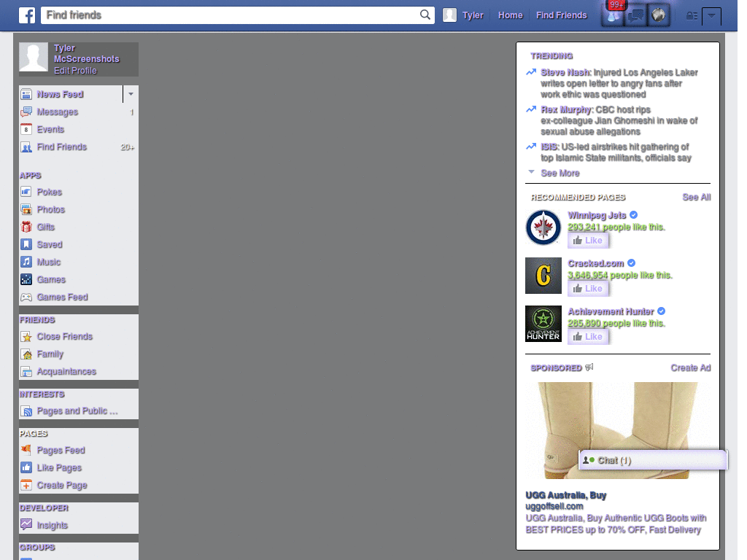Click the News Feed icon
Viewport: 747px width, 560px height.
pyautogui.click(x=26, y=94)
